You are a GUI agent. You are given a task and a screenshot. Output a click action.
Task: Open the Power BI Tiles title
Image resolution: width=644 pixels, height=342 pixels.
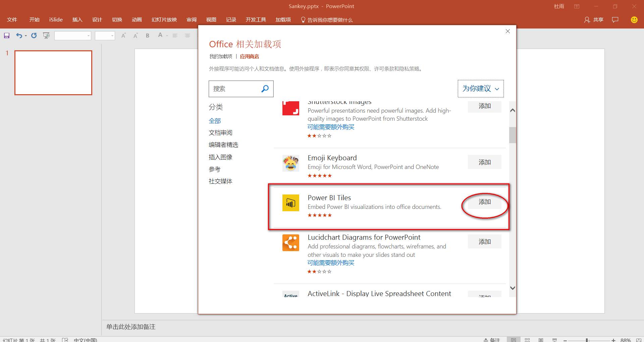(x=329, y=198)
